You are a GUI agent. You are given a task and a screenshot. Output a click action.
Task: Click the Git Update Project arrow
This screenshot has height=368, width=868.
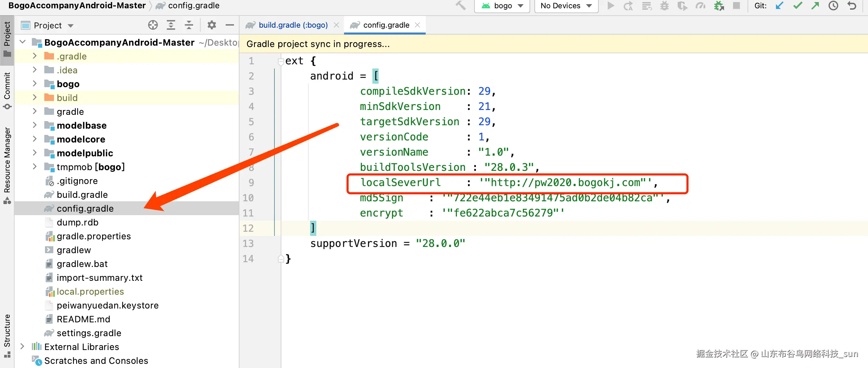[779, 6]
